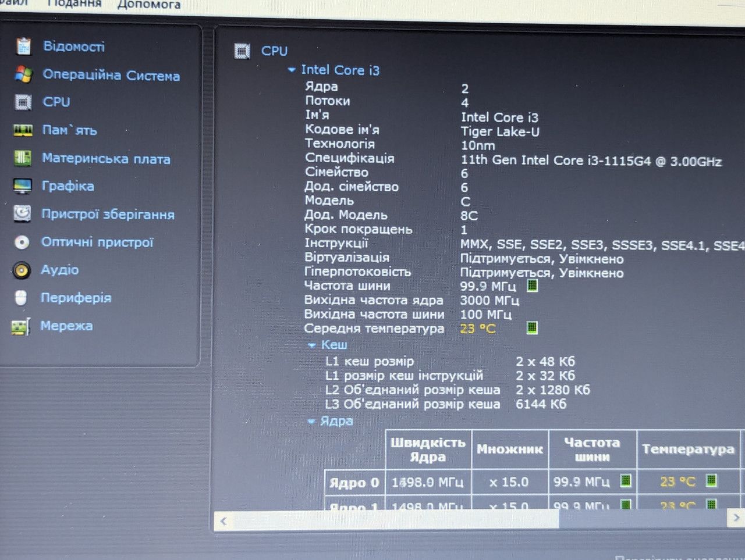745x560 pixels.
Task: Click the Середня температура label
Action: (374, 329)
